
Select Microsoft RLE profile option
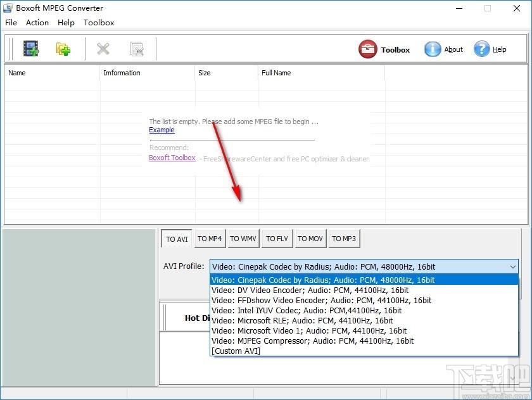[x=364, y=321]
